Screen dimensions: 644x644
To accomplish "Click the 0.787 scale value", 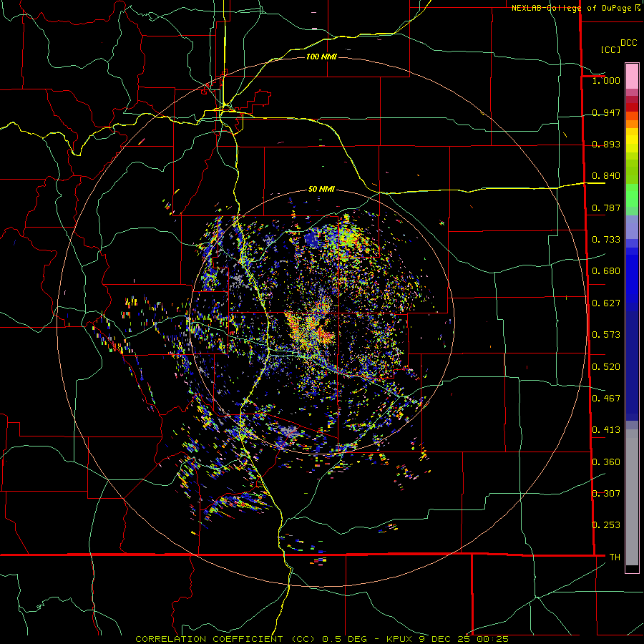I will click(606, 208).
